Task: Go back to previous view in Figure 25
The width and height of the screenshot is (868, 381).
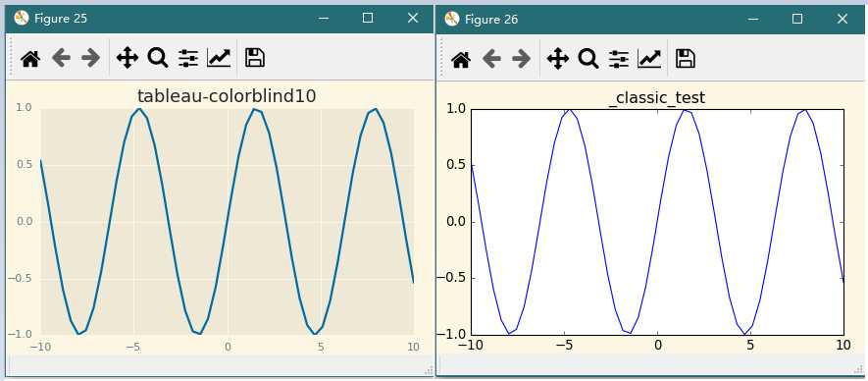Action: tap(61, 58)
